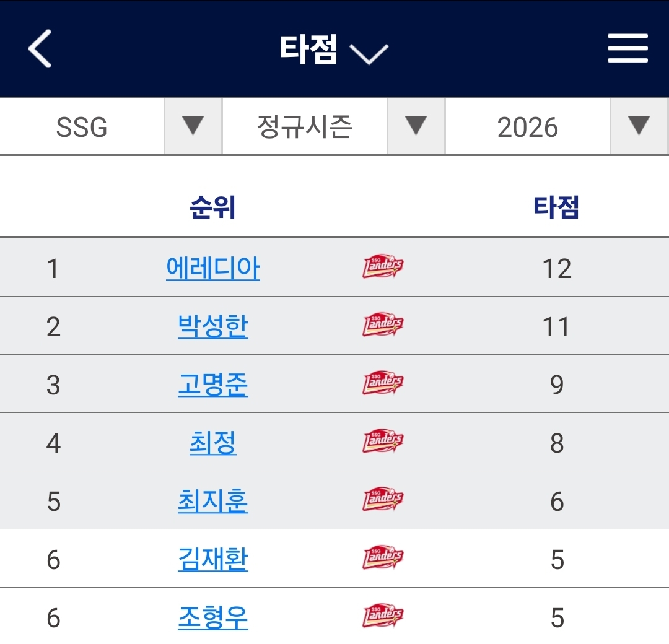Open player 최지훈's profile link
The image size is (669, 644).
click(213, 501)
